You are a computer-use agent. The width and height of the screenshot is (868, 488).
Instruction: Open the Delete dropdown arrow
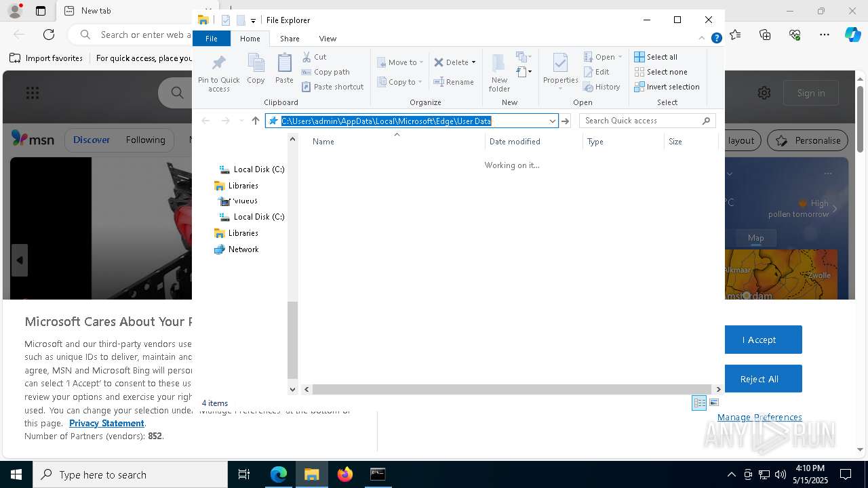tap(473, 62)
